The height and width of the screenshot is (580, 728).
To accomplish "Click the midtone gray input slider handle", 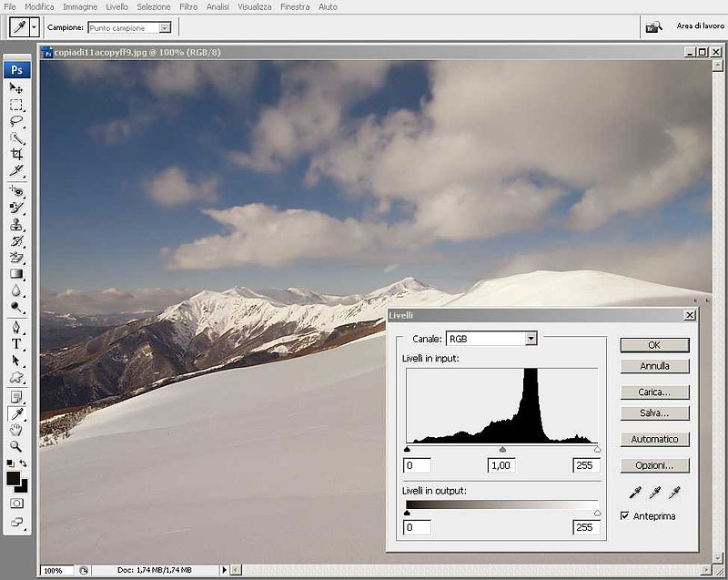I will click(502, 450).
